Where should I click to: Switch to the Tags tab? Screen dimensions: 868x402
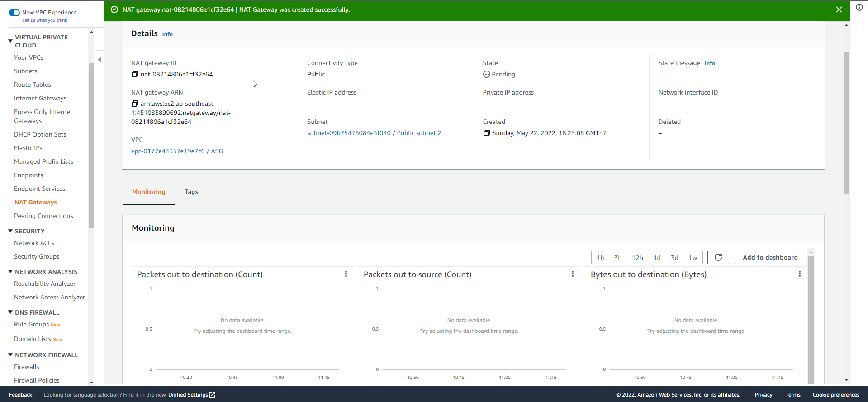click(191, 192)
